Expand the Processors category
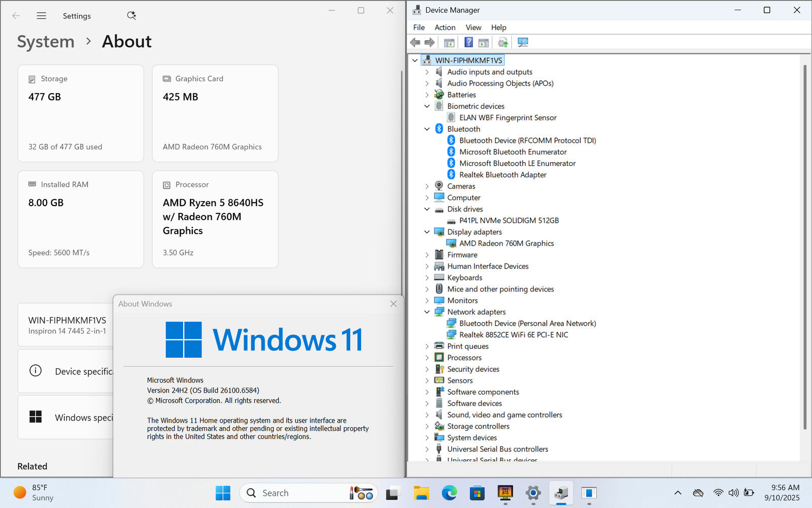Image resolution: width=812 pixels, height=508 pixels. point(427,358)
